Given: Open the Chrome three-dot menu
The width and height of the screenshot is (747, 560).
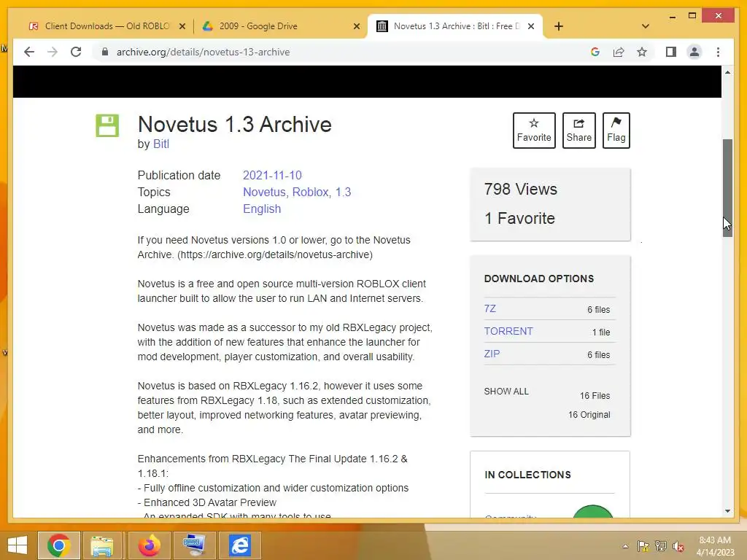Looking at the screenshot, I should pyautogui.click(x=718, y=52).
